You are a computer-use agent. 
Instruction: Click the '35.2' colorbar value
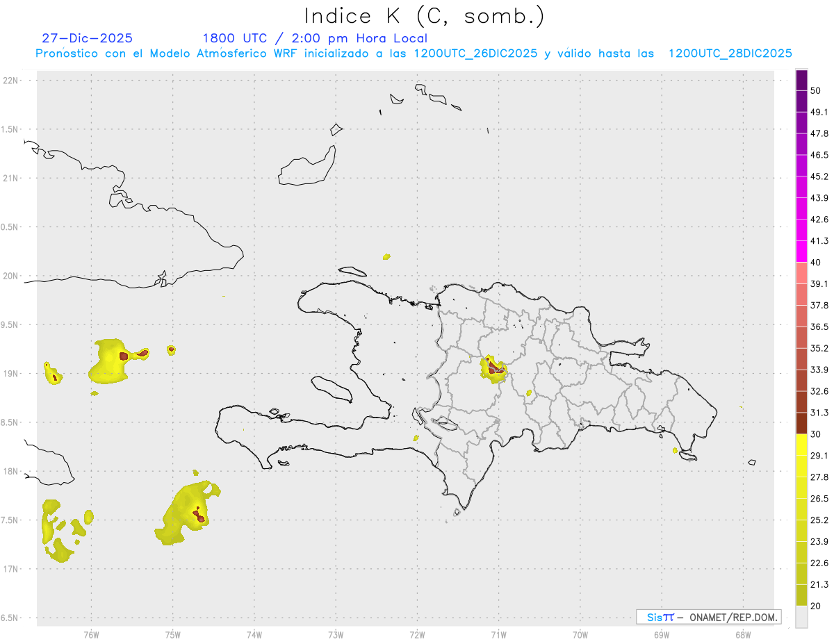pyautogui.click(x=819, y=348)
